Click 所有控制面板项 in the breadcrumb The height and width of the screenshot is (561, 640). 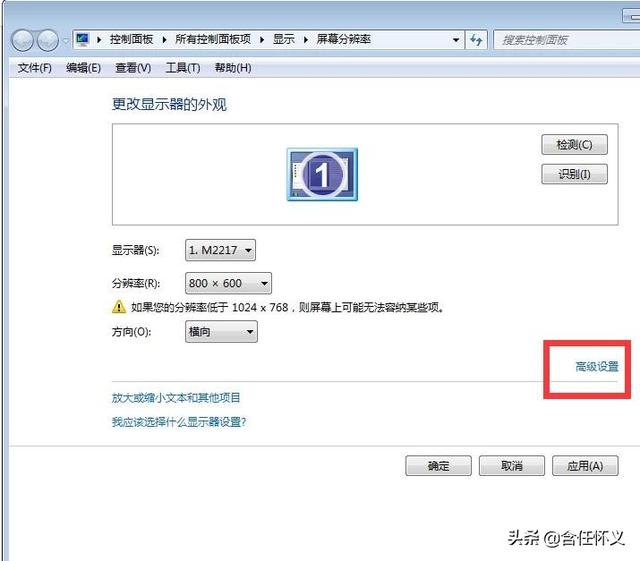213,40
